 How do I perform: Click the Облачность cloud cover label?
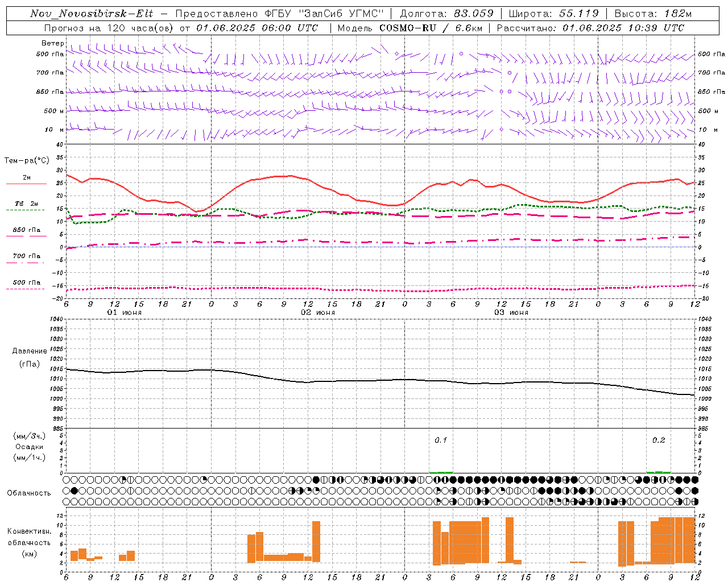coord(29,493)
